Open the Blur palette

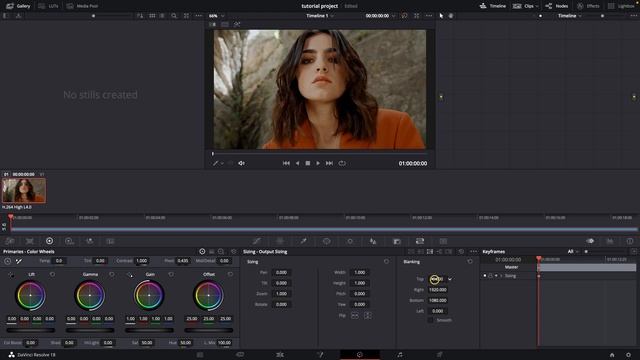[373, 241]
